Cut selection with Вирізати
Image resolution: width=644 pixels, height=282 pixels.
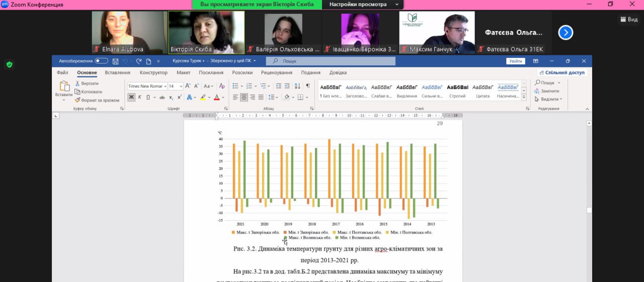87,83
